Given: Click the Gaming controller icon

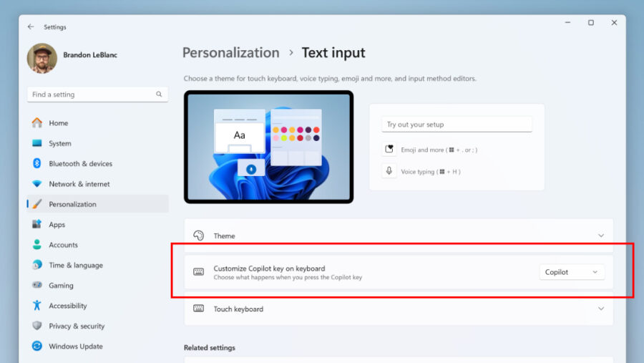Looking at the screenshot, I should (x=37, y=285).
